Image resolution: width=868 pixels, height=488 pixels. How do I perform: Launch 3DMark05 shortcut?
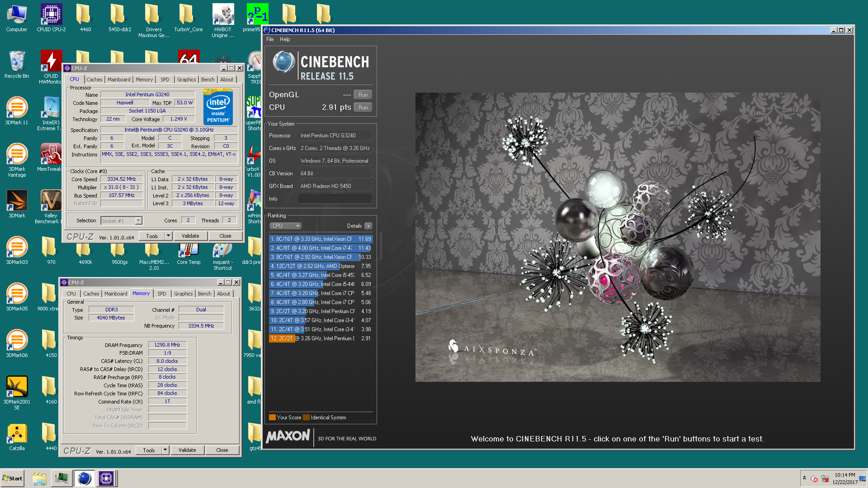coord(17,297)
